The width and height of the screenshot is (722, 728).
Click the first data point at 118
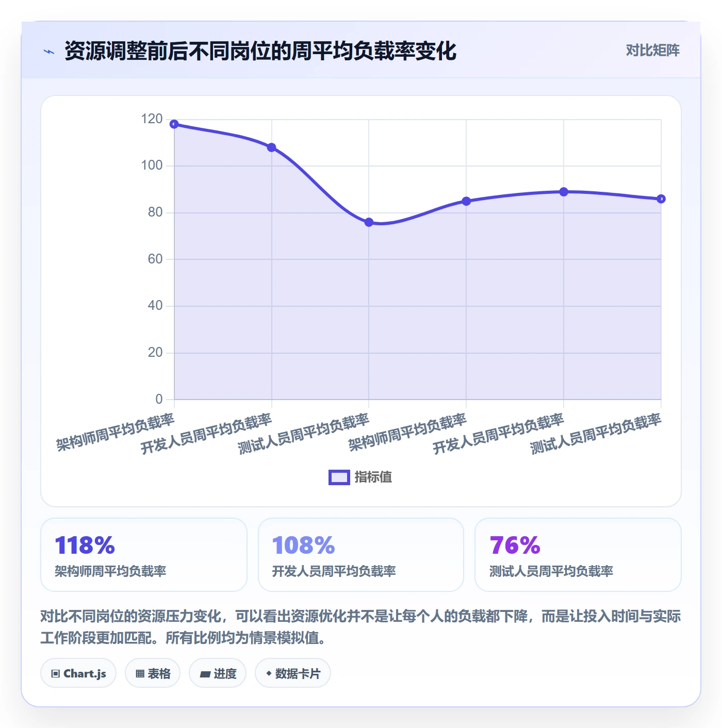(174, 124)
